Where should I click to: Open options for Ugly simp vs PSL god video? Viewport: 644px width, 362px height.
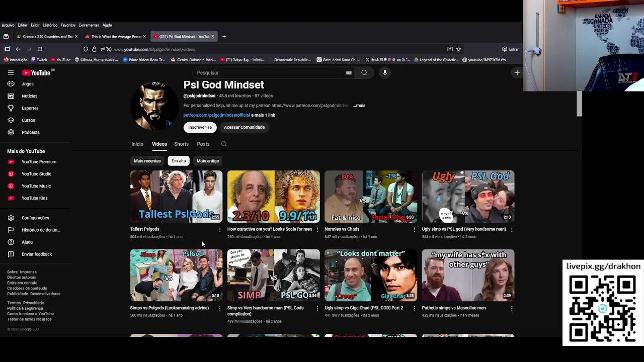[512, 230]
